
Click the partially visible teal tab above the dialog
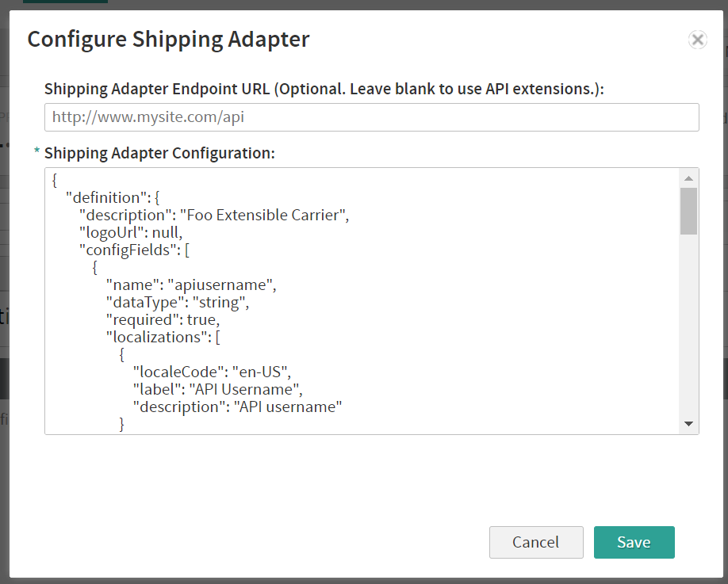click(x=65, y=3)
